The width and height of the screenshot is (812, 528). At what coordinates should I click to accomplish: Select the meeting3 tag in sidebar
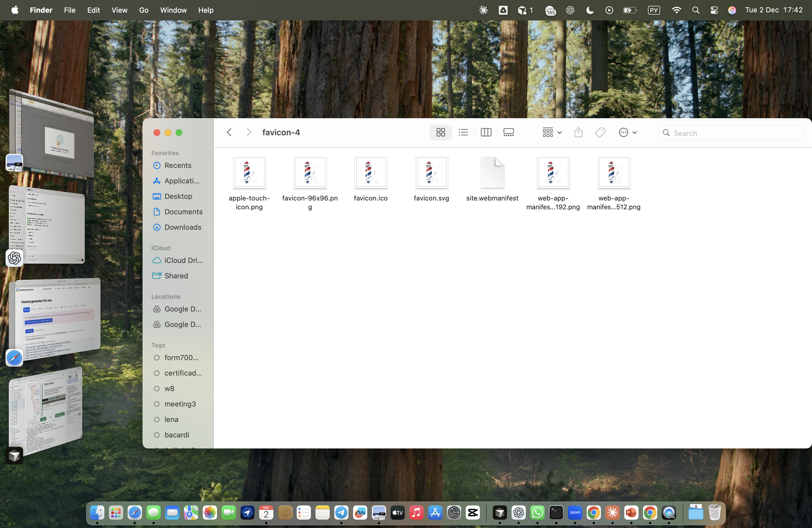coord(180,404)
